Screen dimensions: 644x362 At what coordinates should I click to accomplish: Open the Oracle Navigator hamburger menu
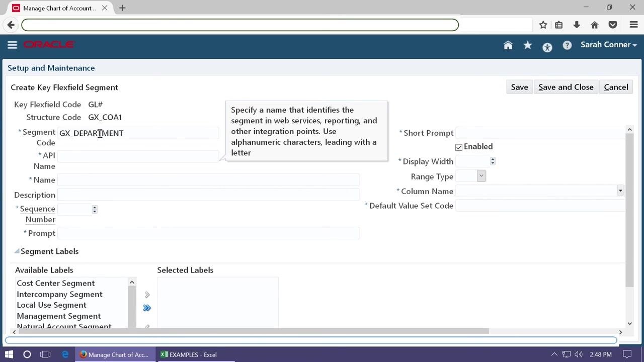click(13, 45)
